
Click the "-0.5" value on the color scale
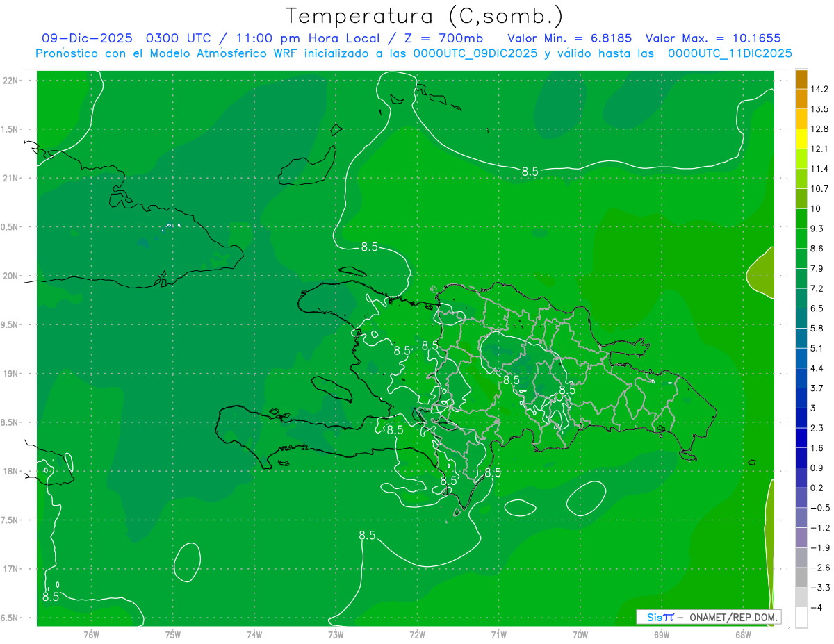click(x=820, y=508)
